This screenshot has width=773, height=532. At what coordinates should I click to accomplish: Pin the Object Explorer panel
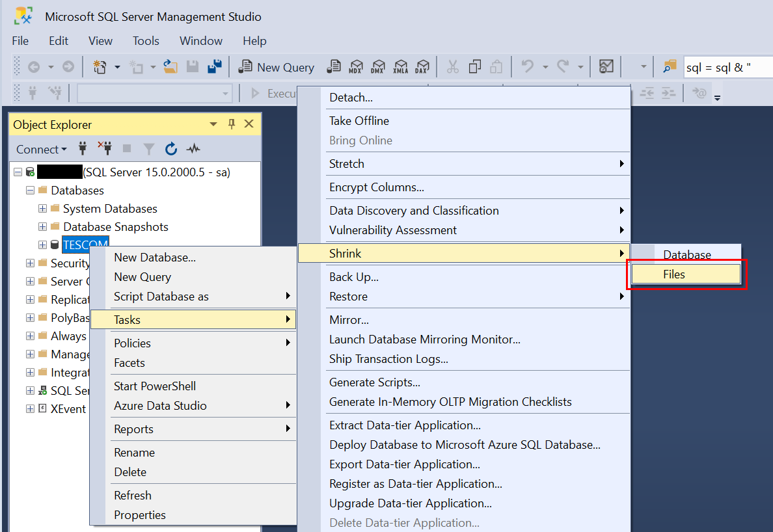232,124
